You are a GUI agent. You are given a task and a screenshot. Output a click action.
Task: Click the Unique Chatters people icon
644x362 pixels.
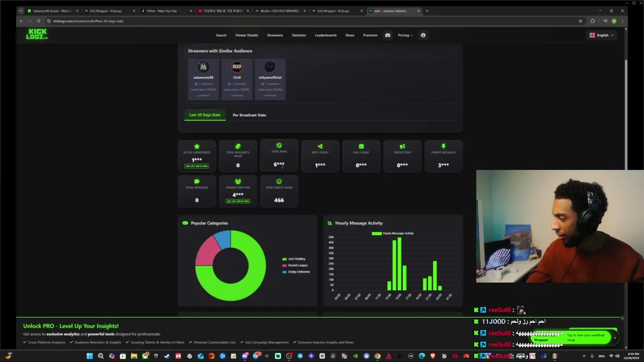click(238, 182)
